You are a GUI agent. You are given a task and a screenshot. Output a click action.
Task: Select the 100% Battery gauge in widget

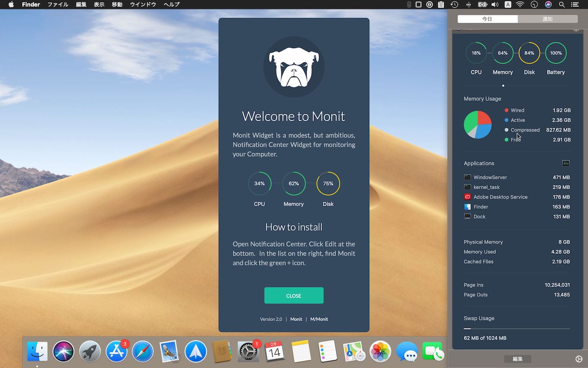point(556,53)
